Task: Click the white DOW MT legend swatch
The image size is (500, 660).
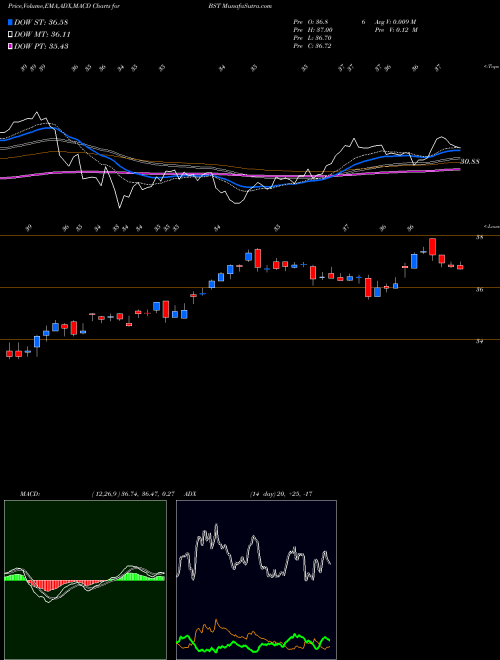Action: (x=10, y=35)
